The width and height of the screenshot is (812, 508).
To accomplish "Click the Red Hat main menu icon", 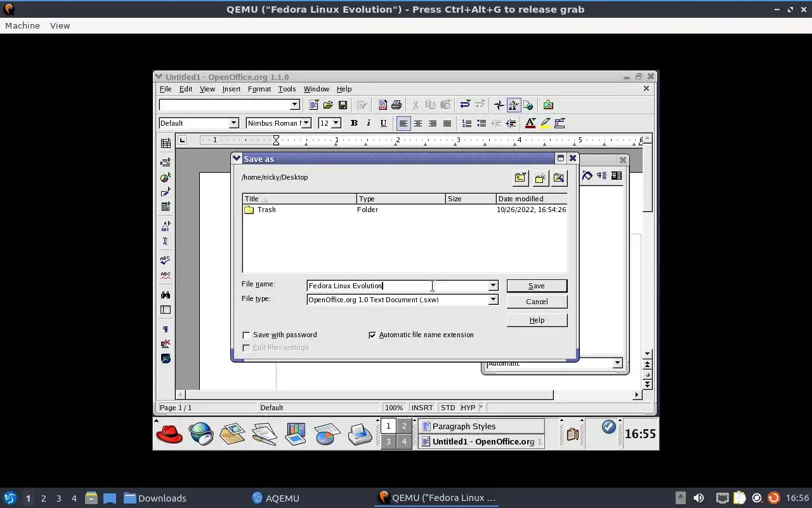I will coord(169,434).
